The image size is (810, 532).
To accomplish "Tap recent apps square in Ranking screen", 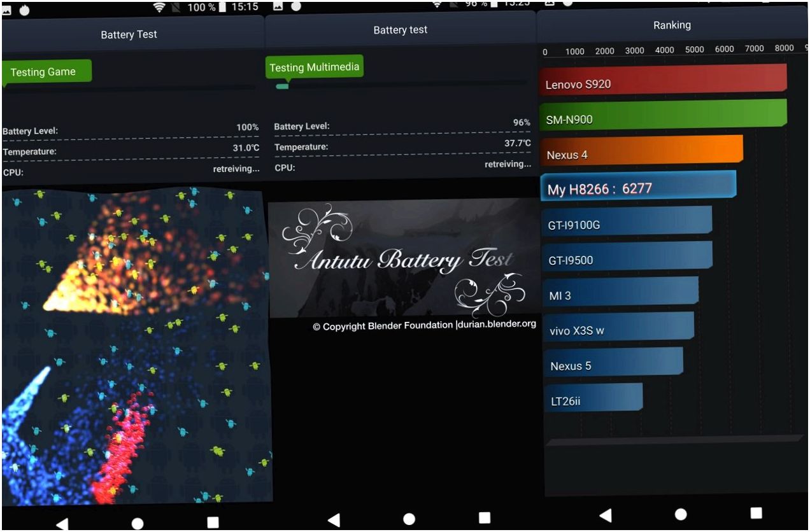I will 756,512.
